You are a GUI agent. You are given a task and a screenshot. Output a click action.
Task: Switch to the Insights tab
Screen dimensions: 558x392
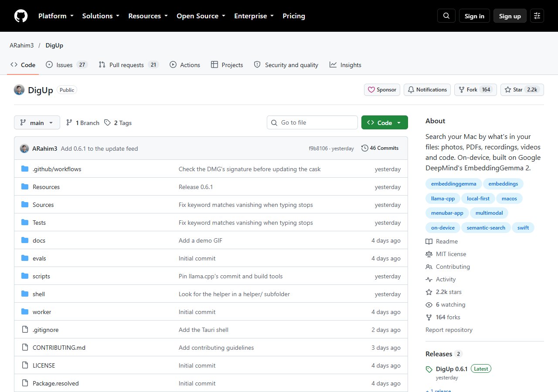coord(345,65)
